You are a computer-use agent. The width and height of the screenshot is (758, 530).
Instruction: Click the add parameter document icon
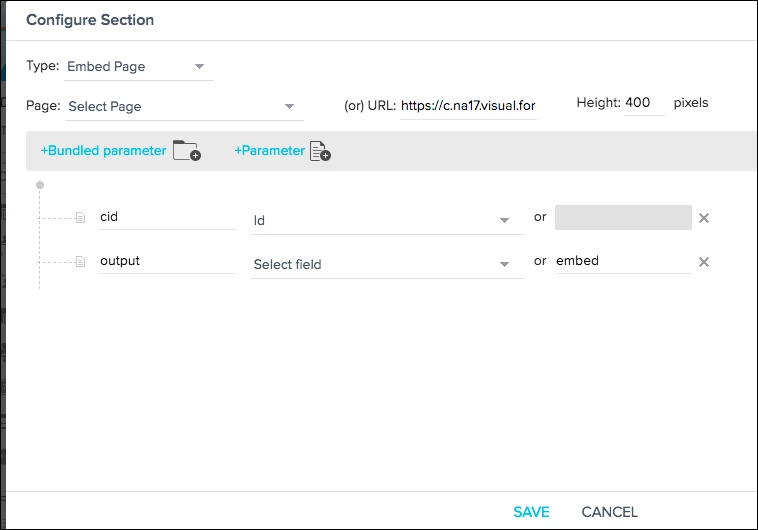click(x=320, y=151)
